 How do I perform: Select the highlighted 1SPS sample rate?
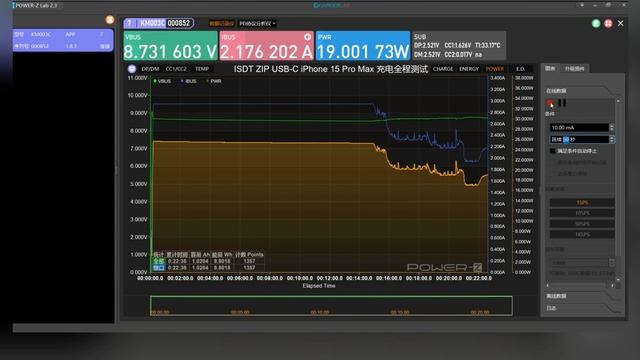(582, 202)
